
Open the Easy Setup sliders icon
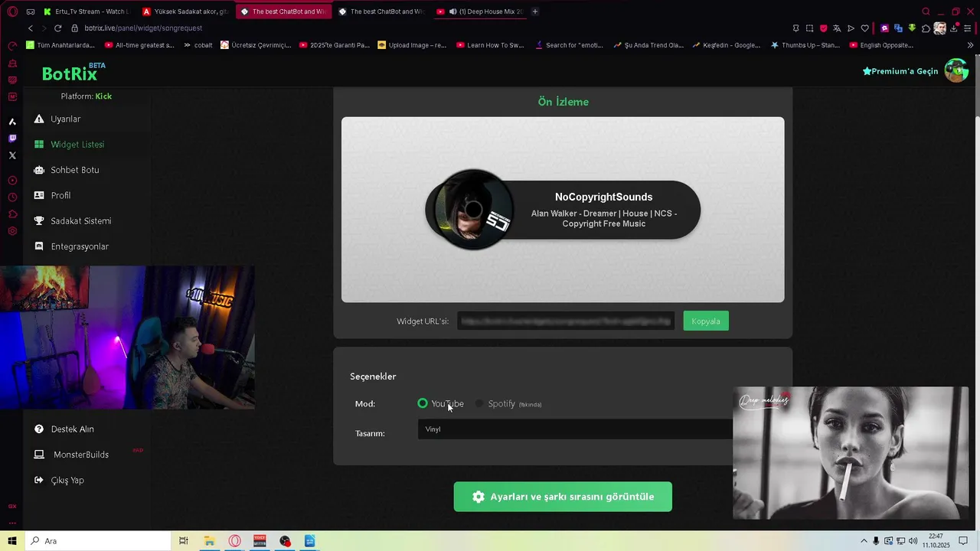point(968,28)
